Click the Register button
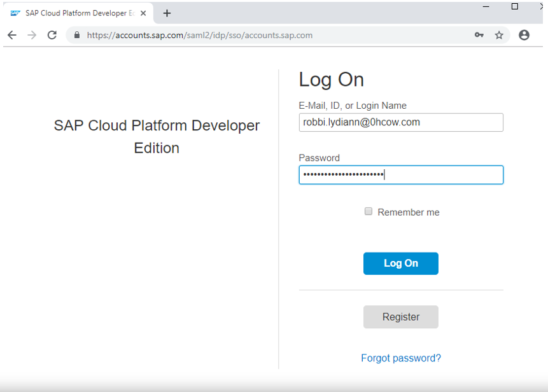The height and width of the screenshot is (392, 548). pyautogui.click(x=401, y=317)
